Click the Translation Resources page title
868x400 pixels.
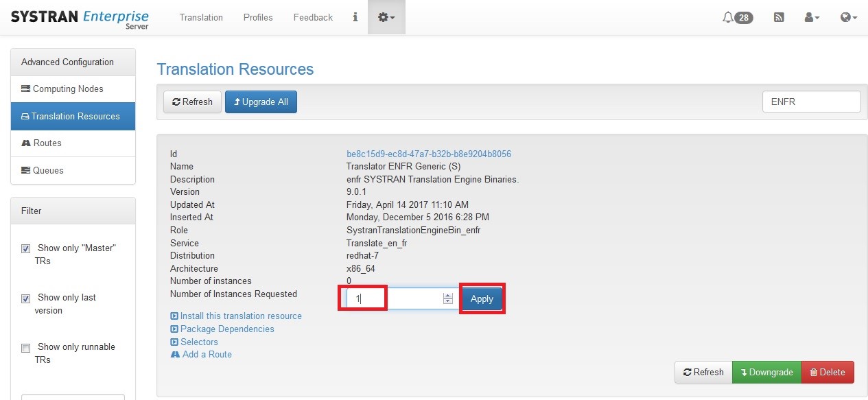click(x=235, y=69)
